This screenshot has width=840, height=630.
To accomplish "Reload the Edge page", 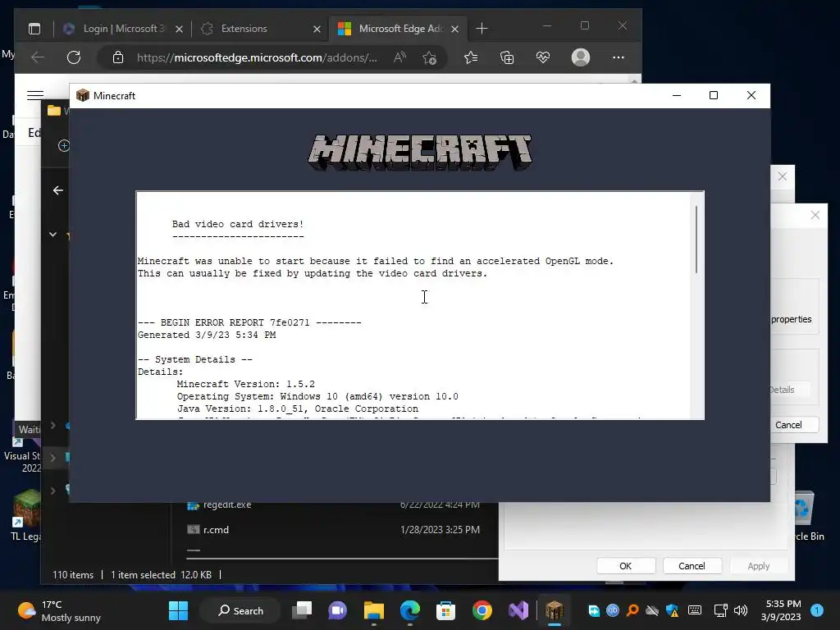I will [74, 57].
